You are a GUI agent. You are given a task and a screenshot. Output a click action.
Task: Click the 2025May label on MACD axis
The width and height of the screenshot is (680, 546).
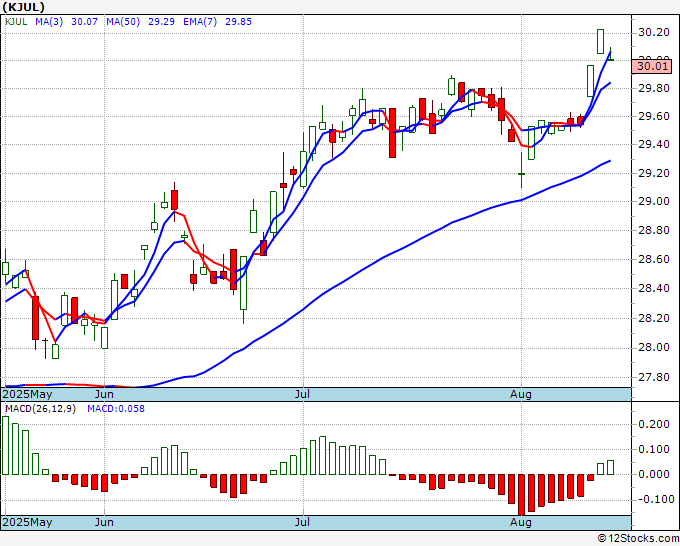28,522
